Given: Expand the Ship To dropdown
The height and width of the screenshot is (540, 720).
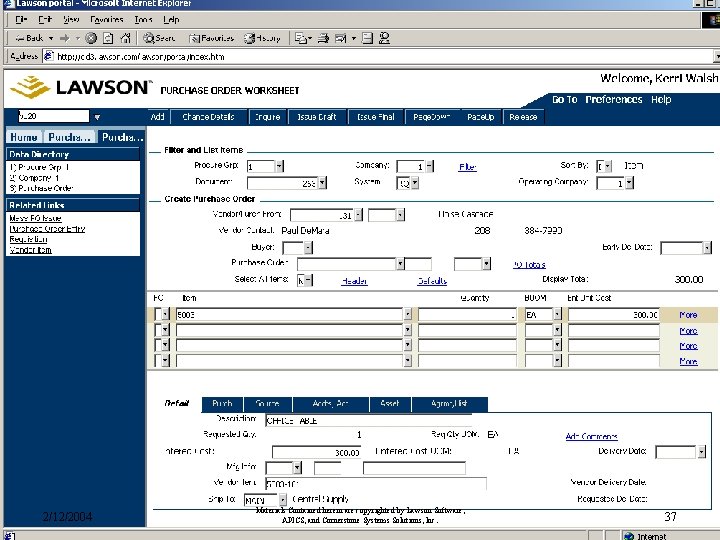Looking at the screenshot, I should [x=282, y=499].
